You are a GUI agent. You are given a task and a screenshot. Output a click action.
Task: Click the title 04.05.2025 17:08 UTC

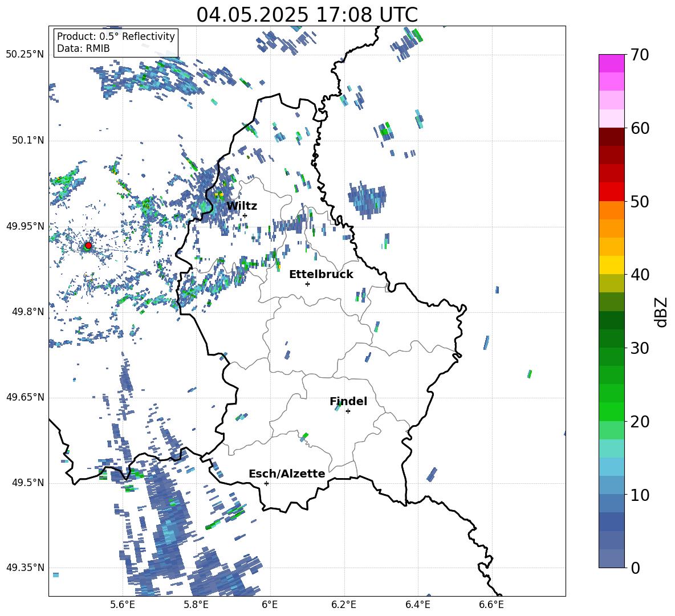click(307, 15)
